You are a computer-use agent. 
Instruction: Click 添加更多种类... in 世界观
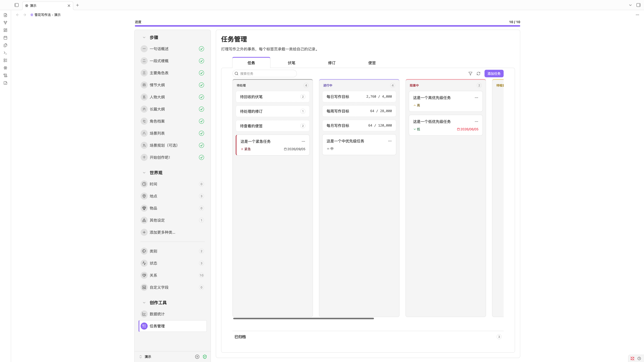(x=172, y=232)
